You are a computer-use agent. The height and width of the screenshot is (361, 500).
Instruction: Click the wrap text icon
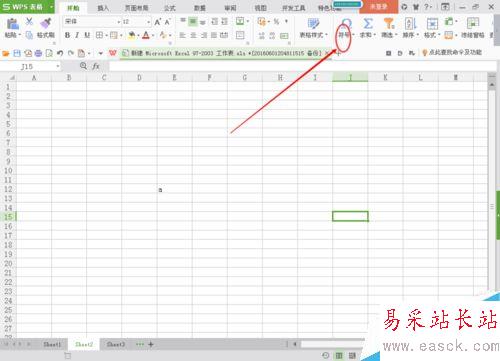pyautogui.click(x=240, y=35)
